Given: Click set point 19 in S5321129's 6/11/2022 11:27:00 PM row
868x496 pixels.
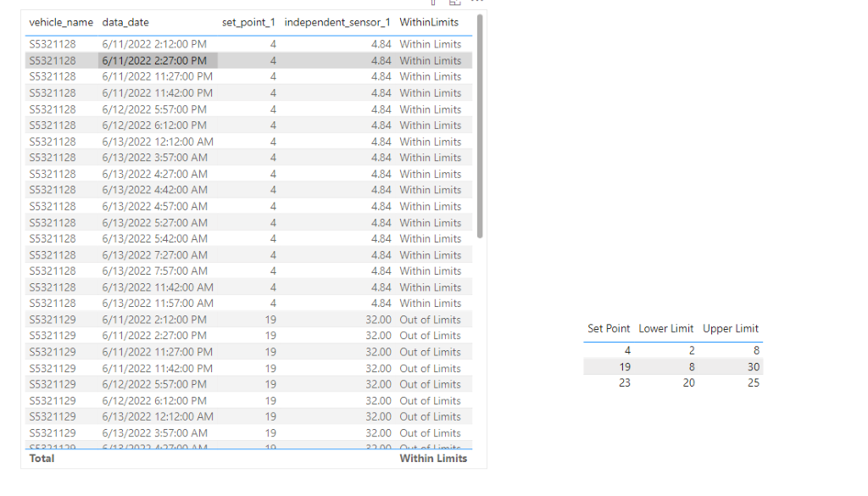Looking at the screenshot, I should click(270, 352).
